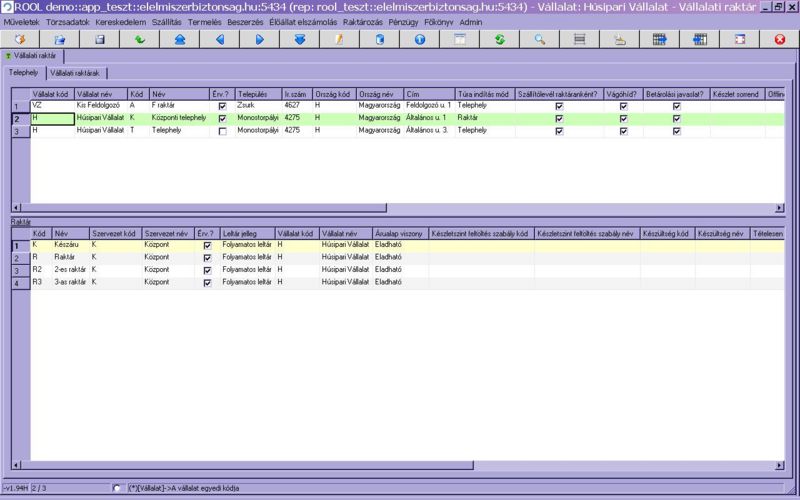Jump to first record with double up arrow

pos(180,40)
